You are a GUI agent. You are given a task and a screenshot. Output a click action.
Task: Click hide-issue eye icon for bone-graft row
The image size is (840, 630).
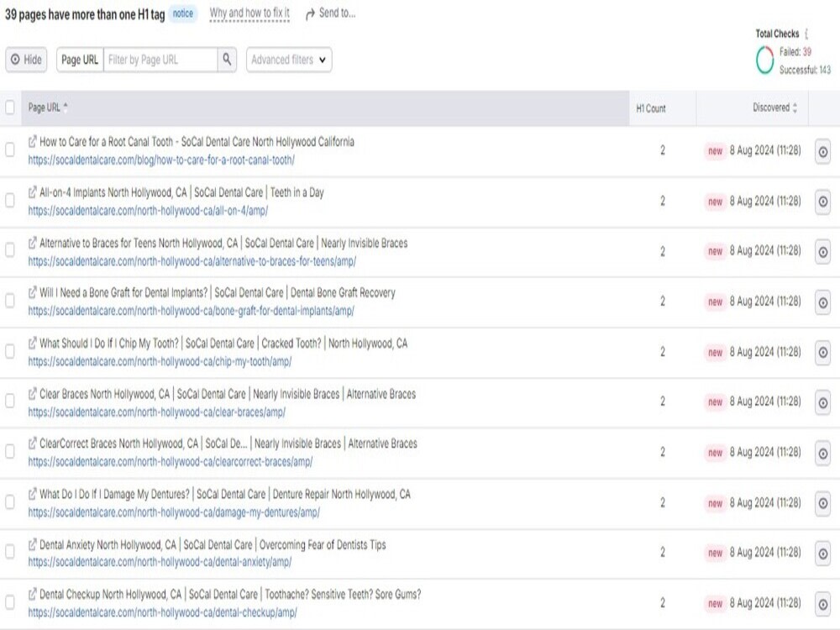point(823,302)
